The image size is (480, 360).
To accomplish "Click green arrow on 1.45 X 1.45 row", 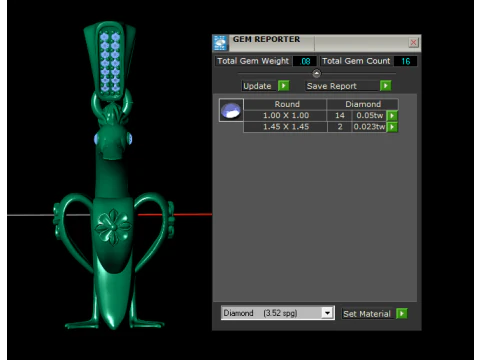I will [x=392, y=127].
